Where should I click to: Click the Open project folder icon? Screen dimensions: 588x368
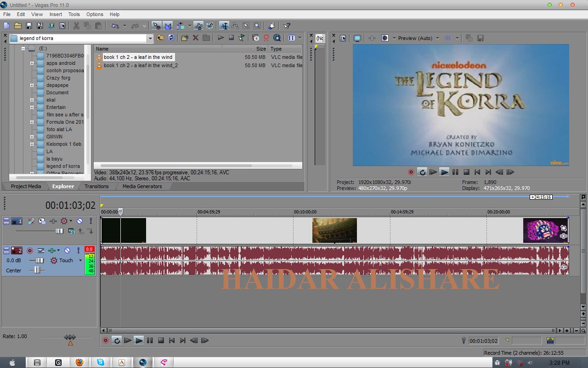click(17, 26)
